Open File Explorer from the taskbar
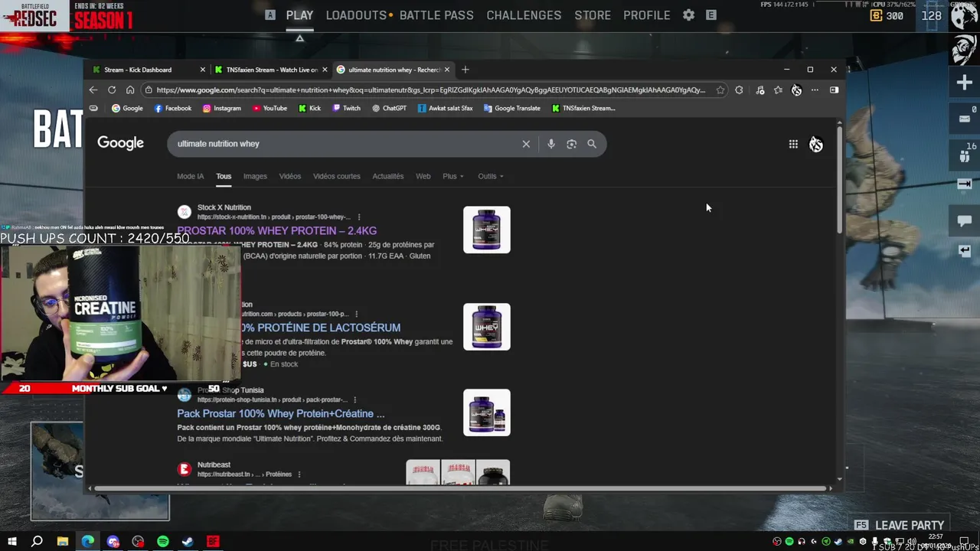The image size is (980, 551). coord(63,542)
